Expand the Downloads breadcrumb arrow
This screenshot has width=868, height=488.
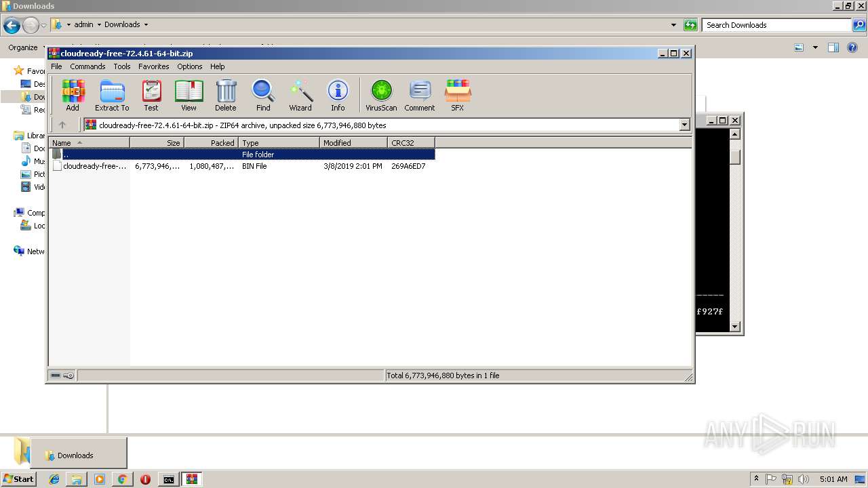pyautogui.click(x=145, y=25)
